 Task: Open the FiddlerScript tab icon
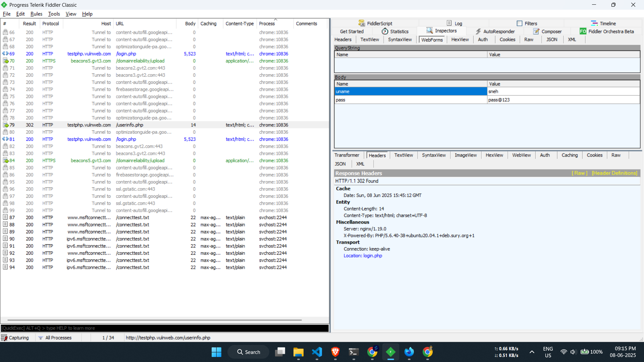tap(362, 23)
